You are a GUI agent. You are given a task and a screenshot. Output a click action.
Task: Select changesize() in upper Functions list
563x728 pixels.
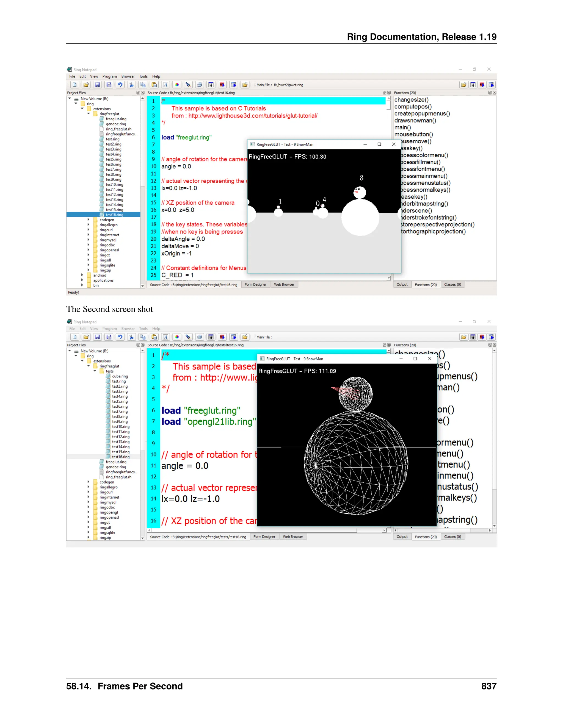pyautogui.click(x=412, y=100)
